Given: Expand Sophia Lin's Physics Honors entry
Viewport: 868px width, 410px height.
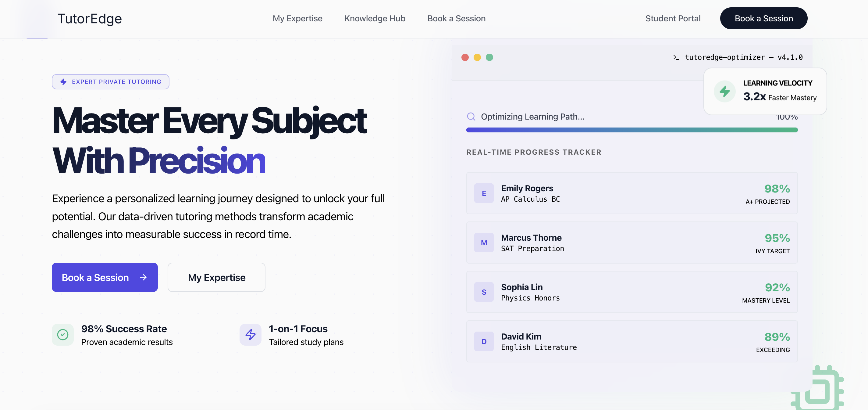Looking at the screenshot, I should 632,292.
